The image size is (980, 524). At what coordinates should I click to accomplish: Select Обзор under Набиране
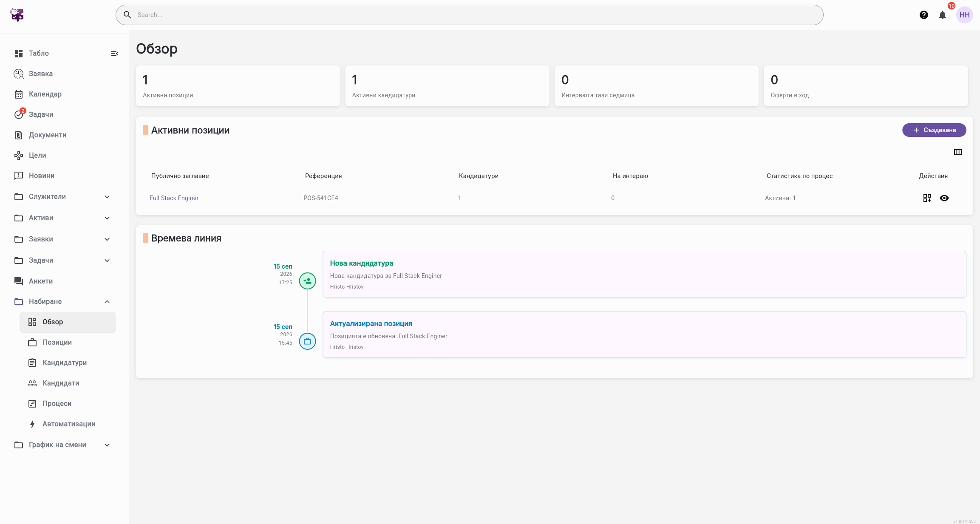(x=68, y=322)
